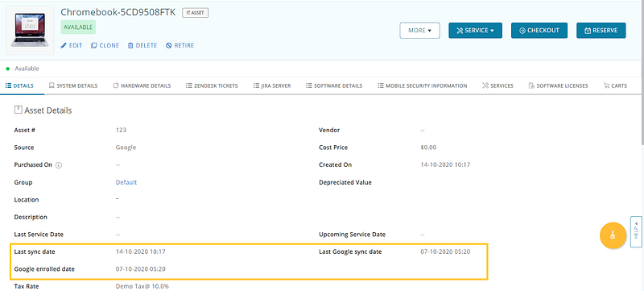Click Last Google sync date value
This screenshot has height=291, width=644.
(445, 252)
